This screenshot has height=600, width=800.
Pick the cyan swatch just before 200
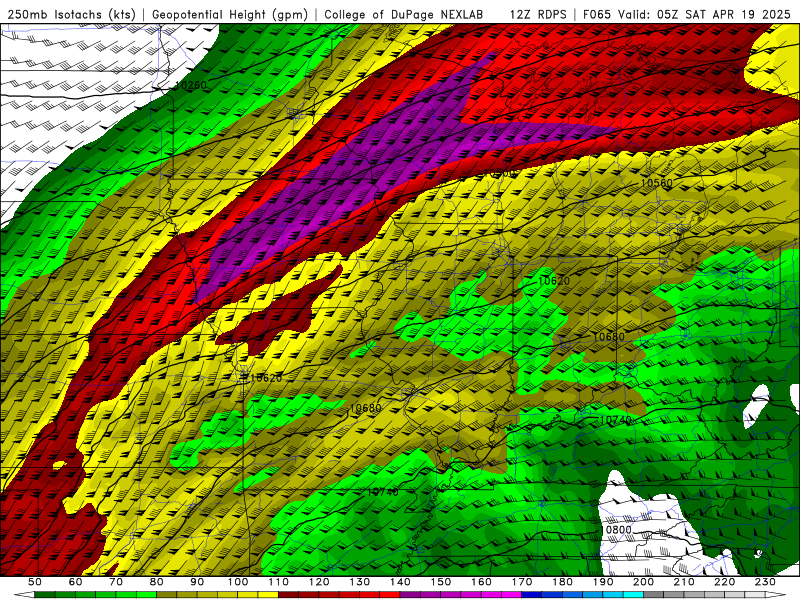[x=633, y=595]
